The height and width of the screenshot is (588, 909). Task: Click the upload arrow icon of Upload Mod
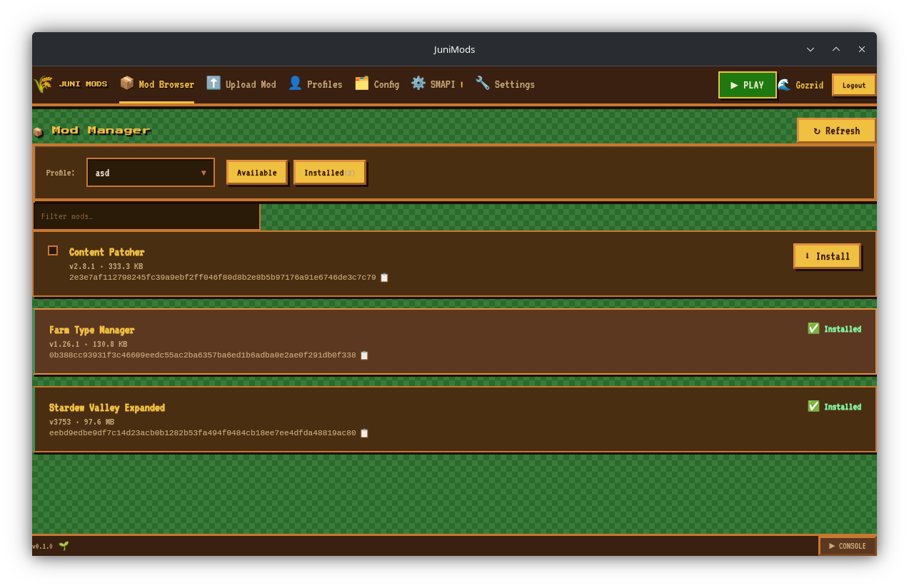coord(214,83)
